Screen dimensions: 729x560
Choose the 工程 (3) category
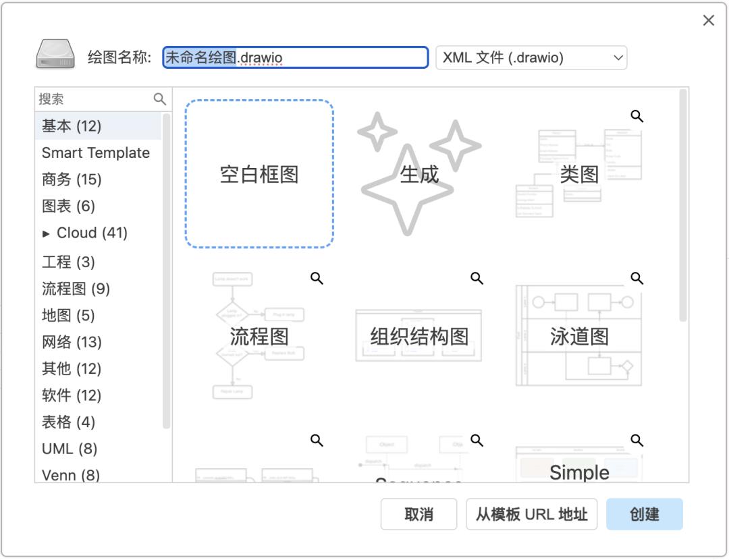click(x=98, y=262)
